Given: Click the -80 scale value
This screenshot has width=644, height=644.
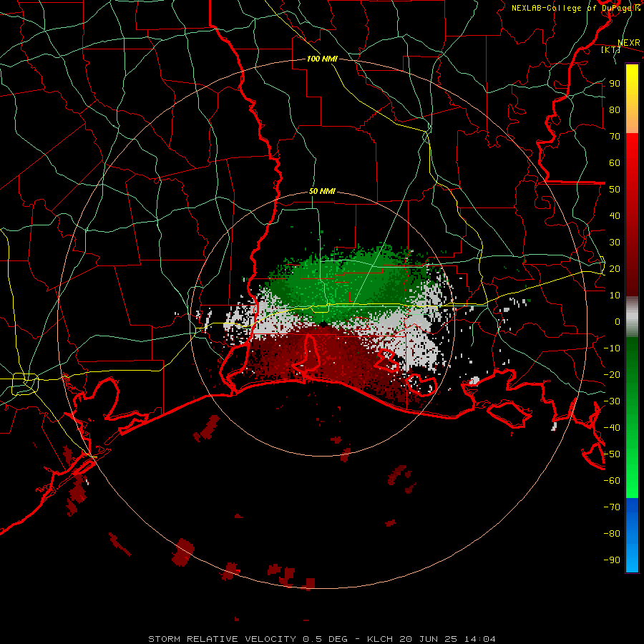Looking at the screenshot, I should tap(612, 534).
